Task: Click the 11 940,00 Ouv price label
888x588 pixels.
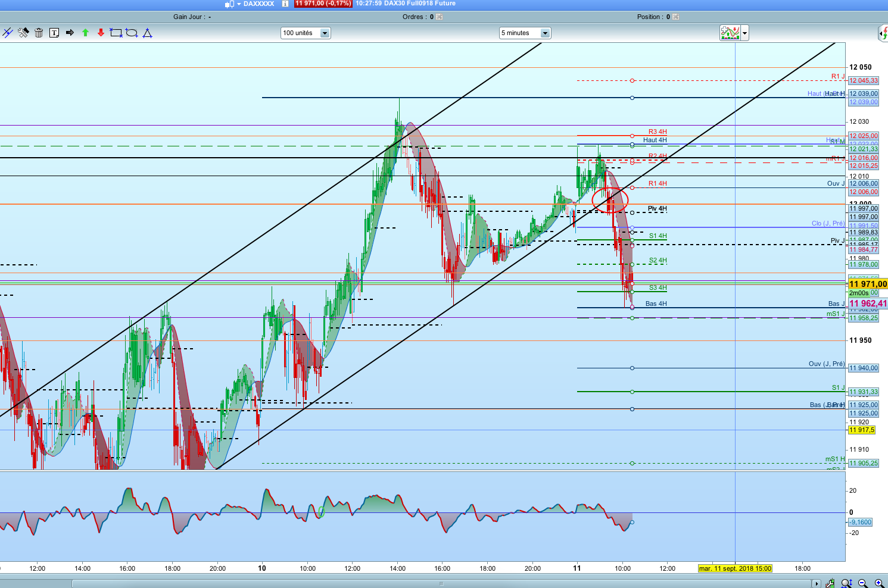Action: point(864,368)
